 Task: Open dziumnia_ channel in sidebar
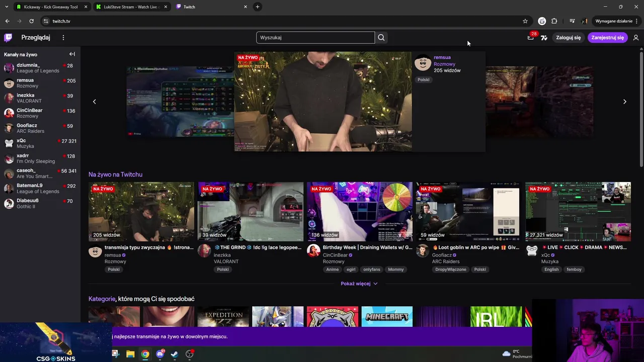(x=40, y=68)
